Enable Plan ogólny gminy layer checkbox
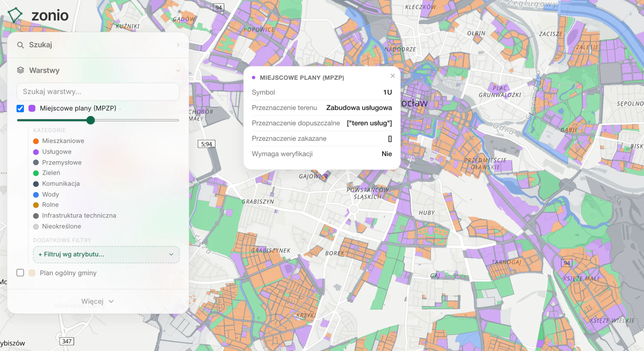The image size is (644, 351). (20, 273)
